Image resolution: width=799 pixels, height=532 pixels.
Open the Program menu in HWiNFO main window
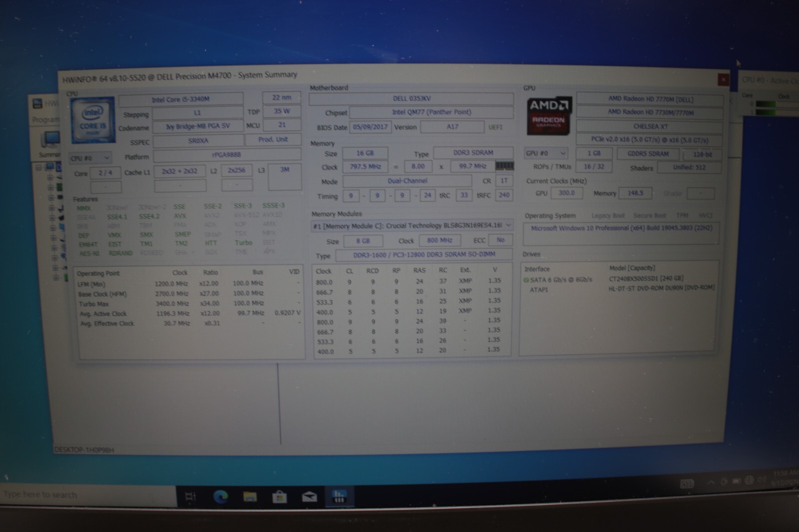coord(45,120)
